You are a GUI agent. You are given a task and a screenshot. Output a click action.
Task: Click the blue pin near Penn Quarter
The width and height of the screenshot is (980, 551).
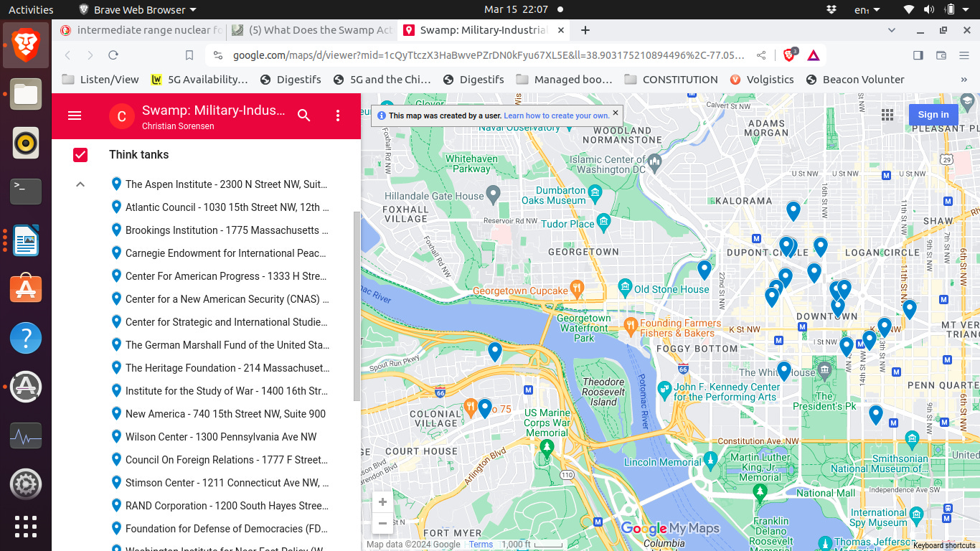(875, 415)
